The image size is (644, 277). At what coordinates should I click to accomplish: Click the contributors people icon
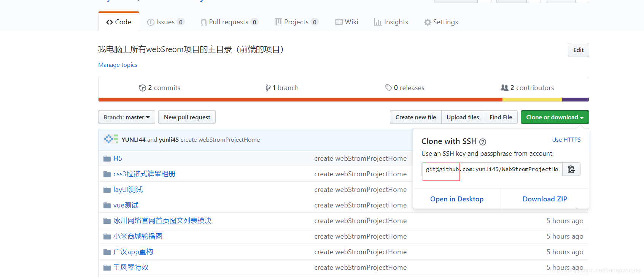[x=504, y=88]
